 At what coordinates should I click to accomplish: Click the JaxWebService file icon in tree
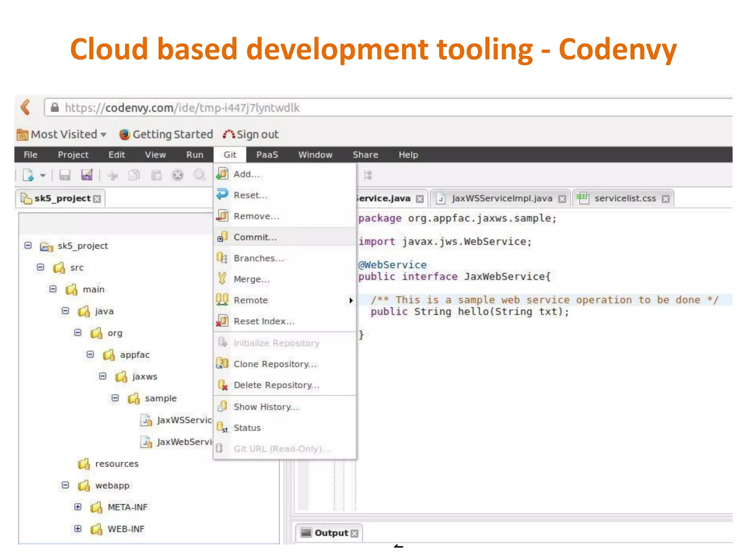[146, 442]
